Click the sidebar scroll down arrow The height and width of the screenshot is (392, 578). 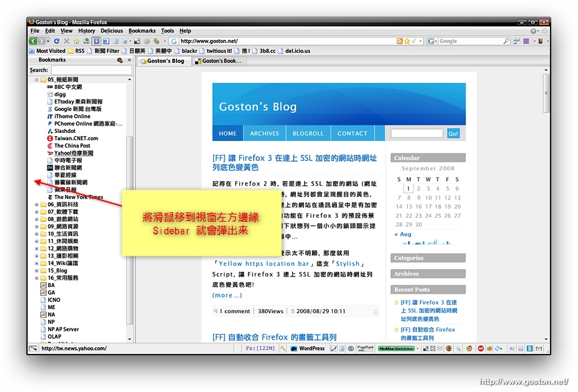pyautogui.click(x=130, y=339)
